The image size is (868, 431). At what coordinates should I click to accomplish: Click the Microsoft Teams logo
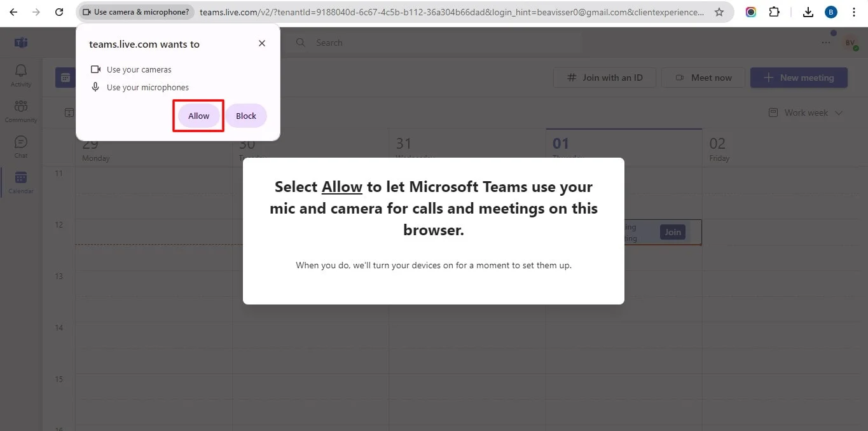[21, 43]
